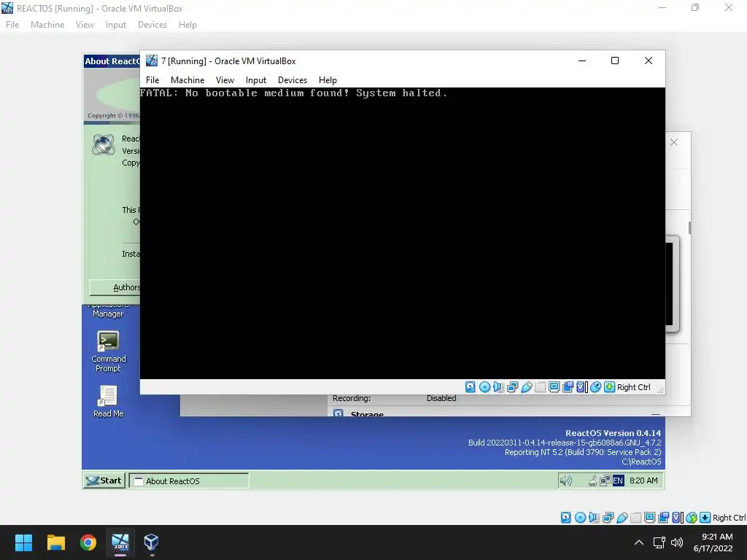Click keyboard capture icon in REACTOS outer status bar
Viewport: 747px width, 560px height.
point(705,518)
